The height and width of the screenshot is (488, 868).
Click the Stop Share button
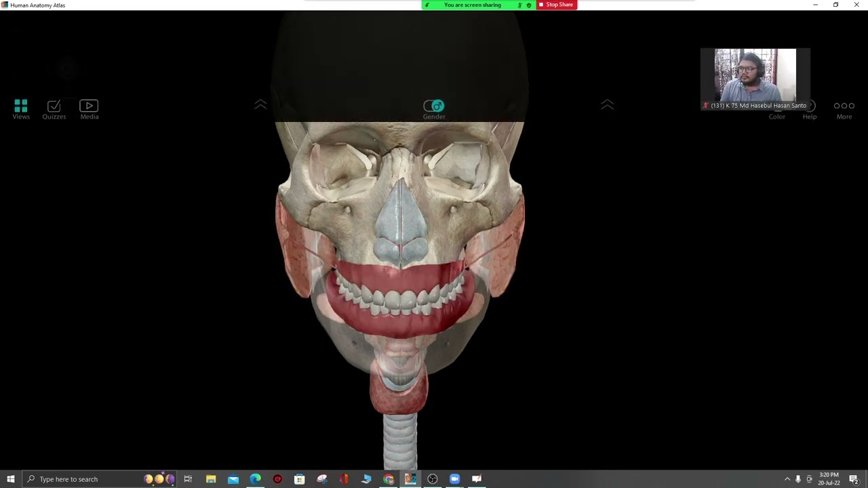tap(557, 5)
